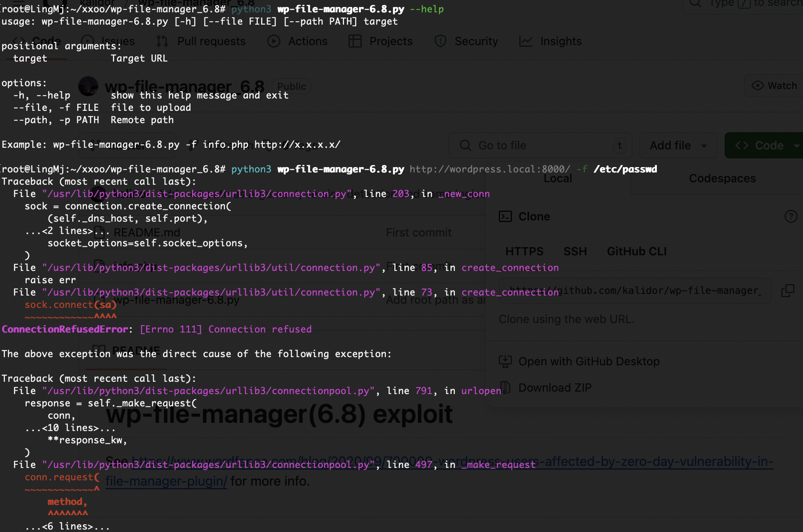Click the file icon beside README.md row
The height and width of the screenshot is (532, 803).
coord(99,232)
